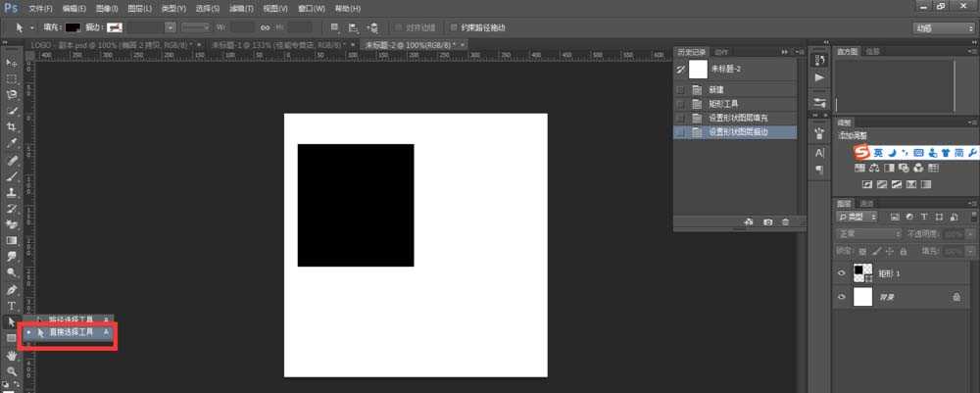Choose 直接选择工具 from the flyout

72,333
